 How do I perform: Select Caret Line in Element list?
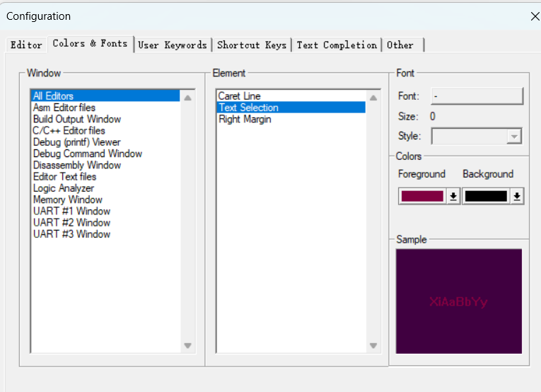pyautogui.click(x=240, y=96)
